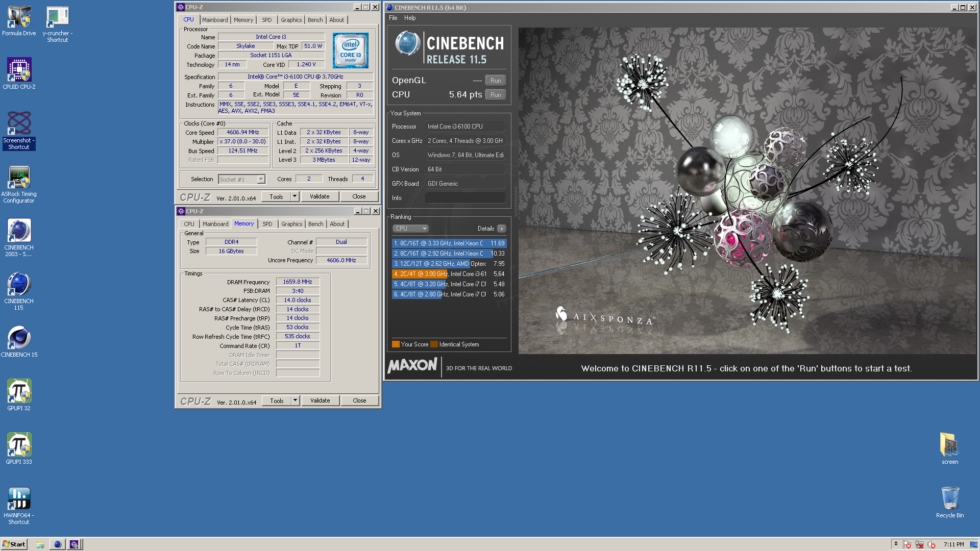Click Validate in bottom CPU-Z window
This screenshot has height=551, width=980.
point(320,400)
